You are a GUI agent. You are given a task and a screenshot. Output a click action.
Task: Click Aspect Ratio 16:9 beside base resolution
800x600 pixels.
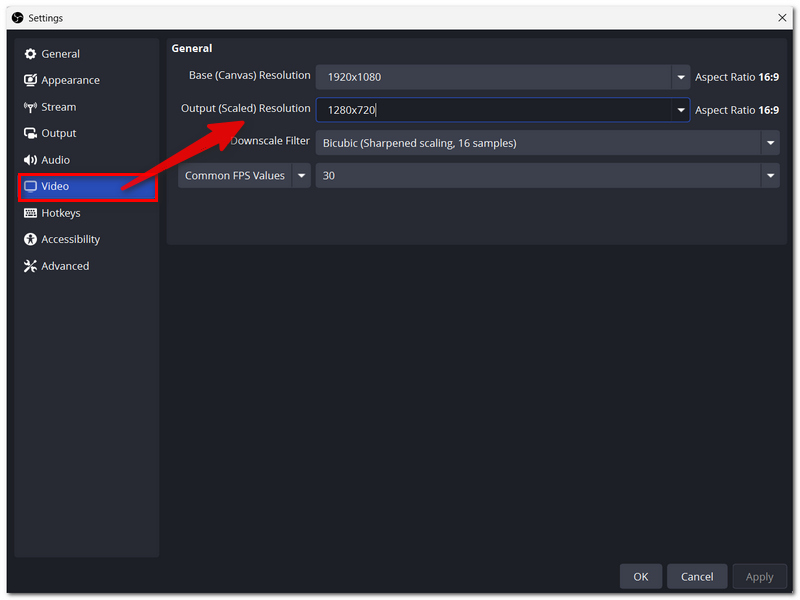tap(737, 77)
